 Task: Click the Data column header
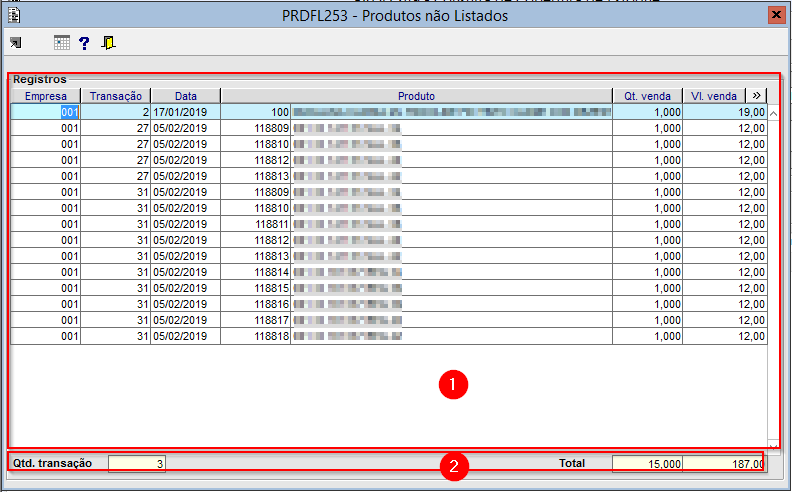click(x=186, y=96)
